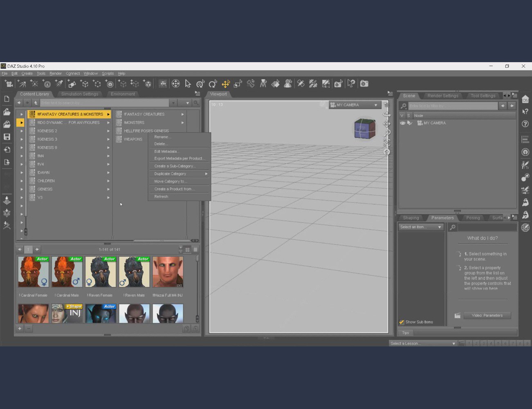Select the Universal tool with orange arrows
The width and height of the screenshot is (532, 409).
[225, 84]
